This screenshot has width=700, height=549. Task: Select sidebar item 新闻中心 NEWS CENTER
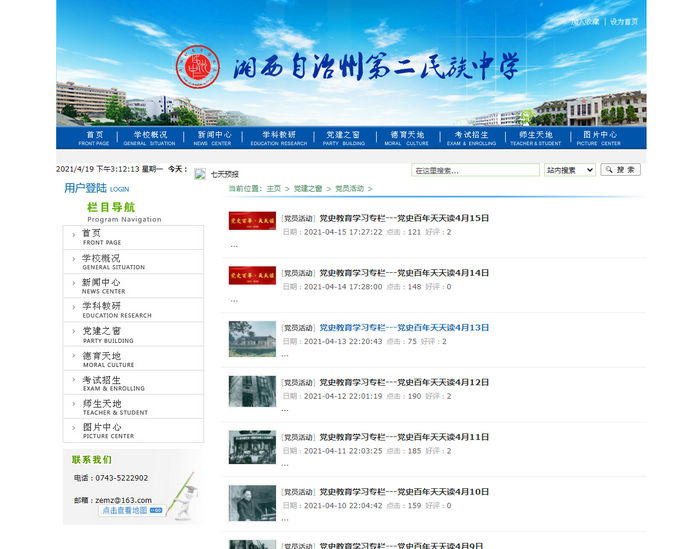133,286
